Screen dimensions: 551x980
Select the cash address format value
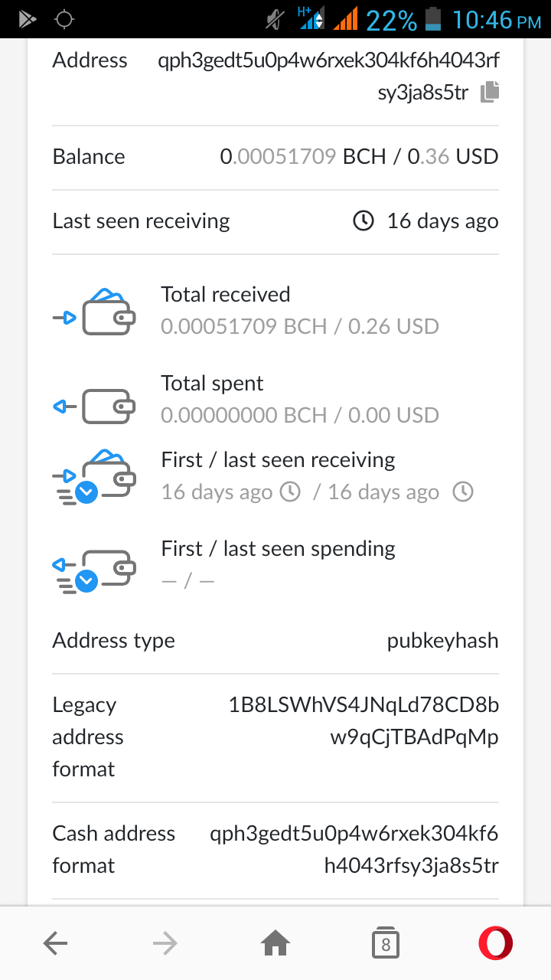354,849
